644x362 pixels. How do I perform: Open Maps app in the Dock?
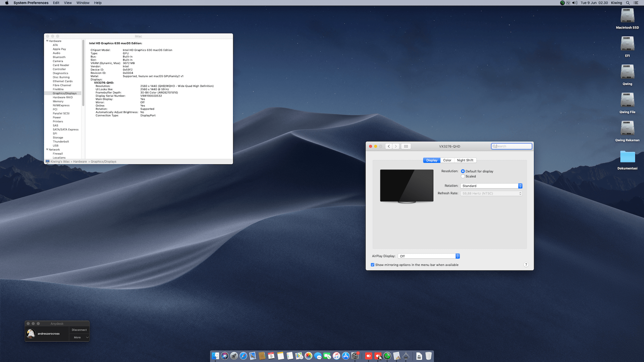[299, 356]
